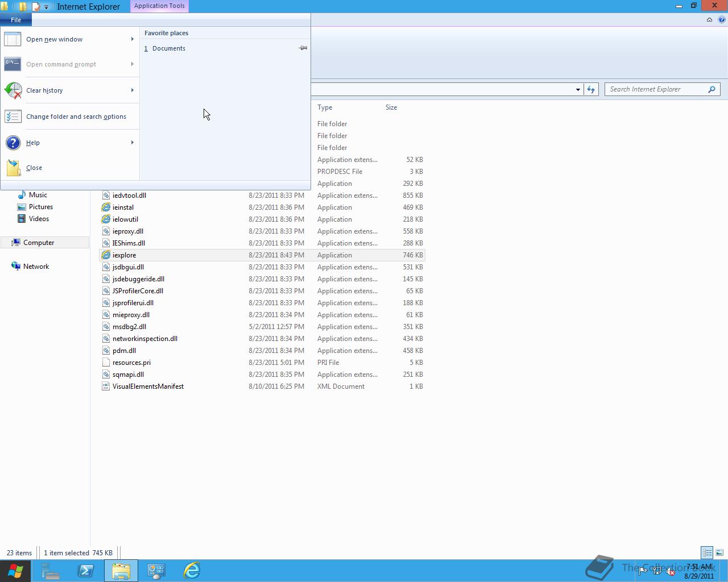Click the sqmapi.dll file icon
The width and height of the screenshot is (728, 582).
(106, 375)
